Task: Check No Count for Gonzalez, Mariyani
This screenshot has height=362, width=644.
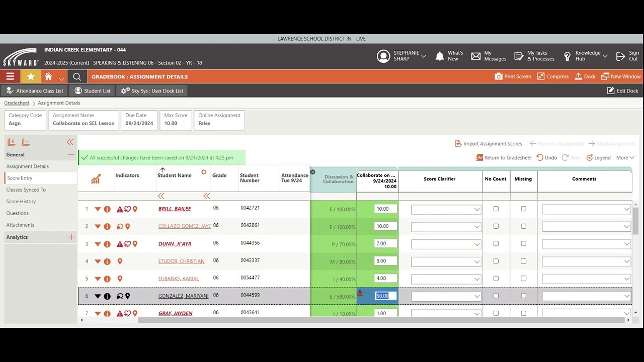Action: tap(496, 296)
